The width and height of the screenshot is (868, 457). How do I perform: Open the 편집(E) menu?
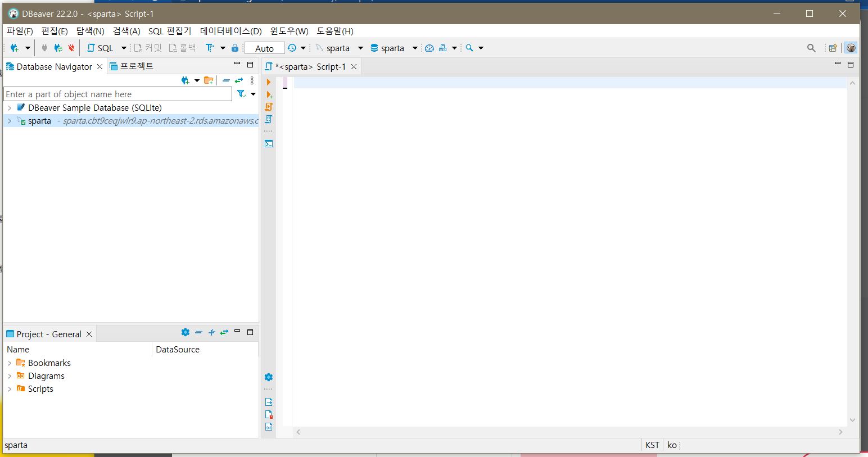[55, 31]
